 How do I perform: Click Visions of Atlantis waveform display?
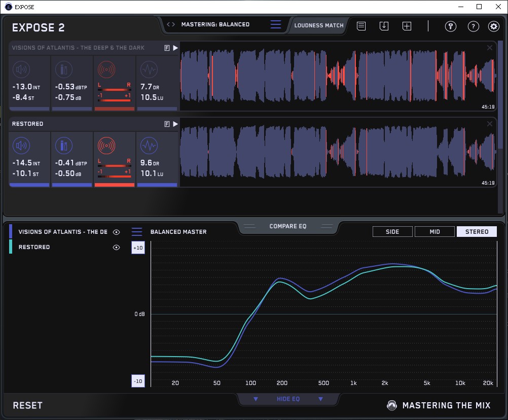338,76
